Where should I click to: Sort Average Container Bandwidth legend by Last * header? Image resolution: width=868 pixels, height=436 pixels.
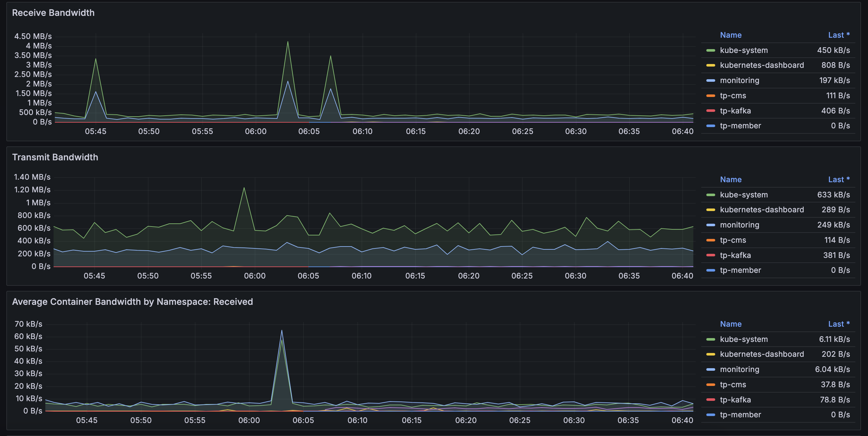click(x=839, y=324)
